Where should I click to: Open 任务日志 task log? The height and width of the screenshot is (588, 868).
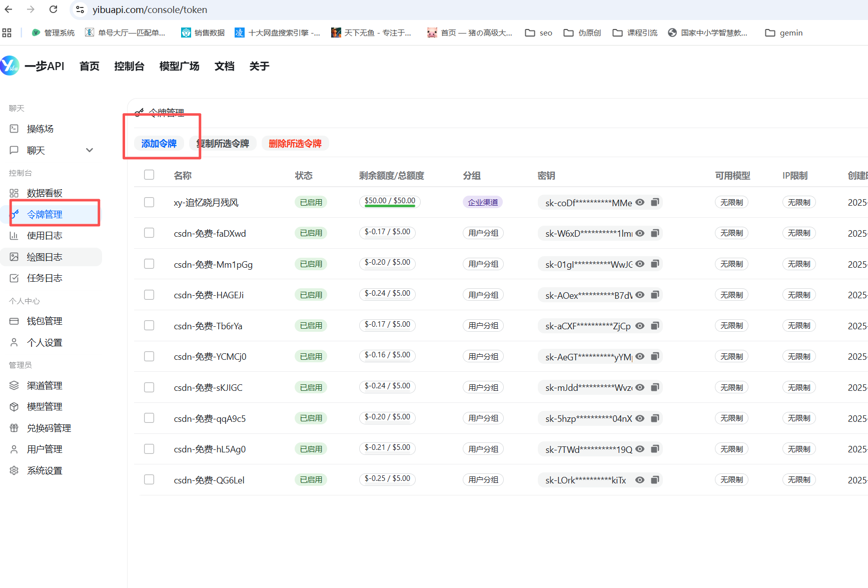point(45,278)
